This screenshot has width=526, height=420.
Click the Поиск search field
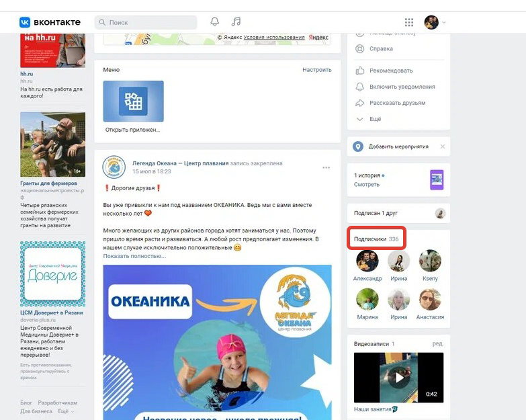tap(146, 22)
